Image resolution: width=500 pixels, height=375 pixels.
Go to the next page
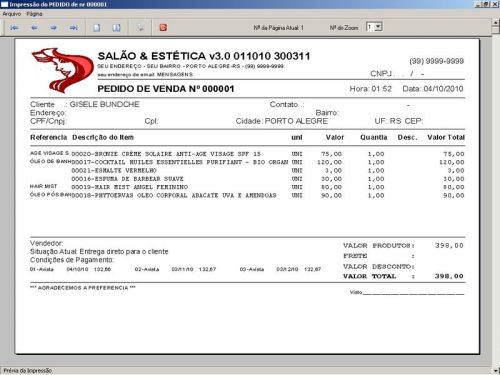click(x=54, y=28)
